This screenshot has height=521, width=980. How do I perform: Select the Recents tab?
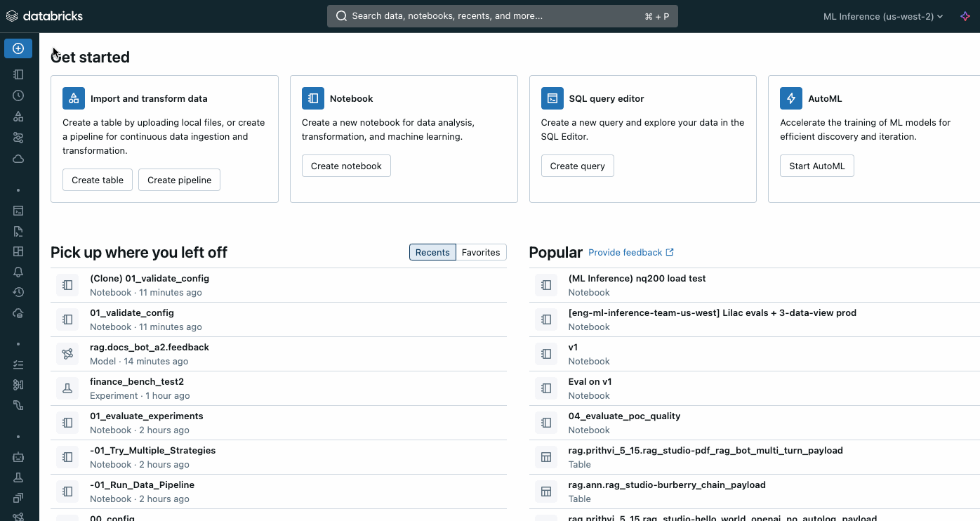click(432, 252)
